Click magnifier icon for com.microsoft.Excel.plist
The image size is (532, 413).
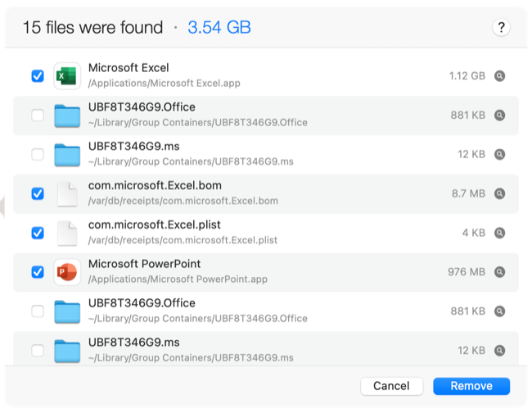coord(500,233)
